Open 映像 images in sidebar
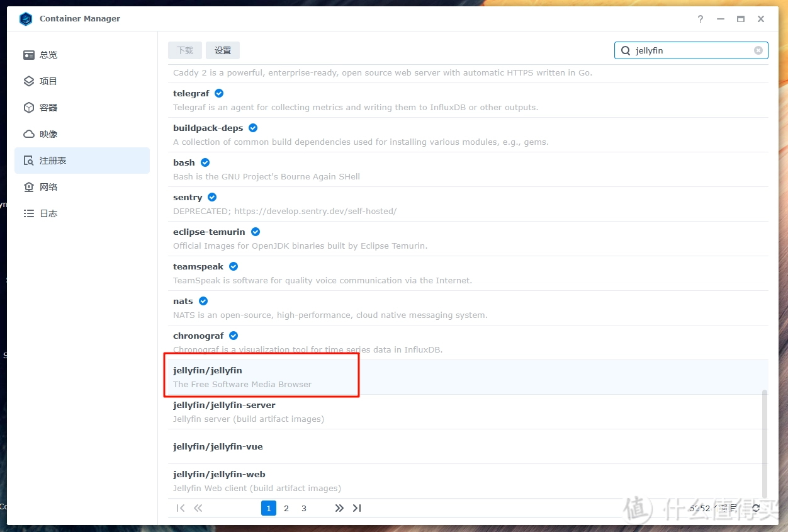This screenshot has height=532, width=788. [x=82, y=134]
